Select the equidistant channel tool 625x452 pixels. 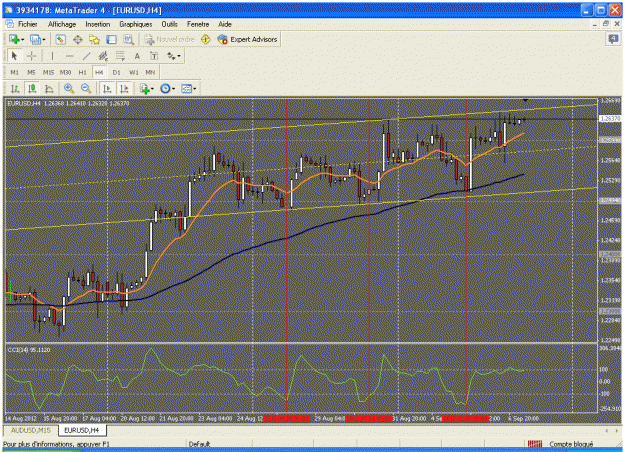click(103, 56)
